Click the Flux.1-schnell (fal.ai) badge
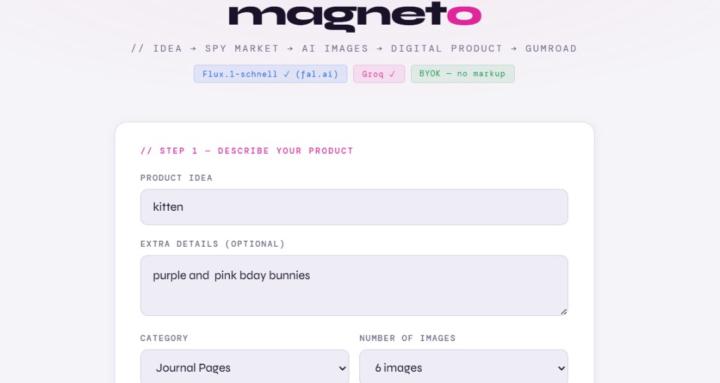Viewport: 720px width, 383px height. pyautogui.click(x=270, y=74)
